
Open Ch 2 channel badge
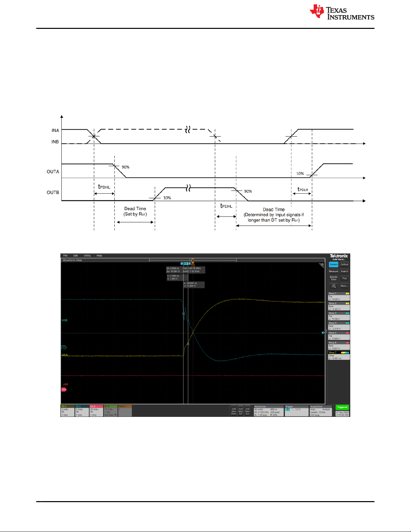pyautogui.click(x=82, y=411)
